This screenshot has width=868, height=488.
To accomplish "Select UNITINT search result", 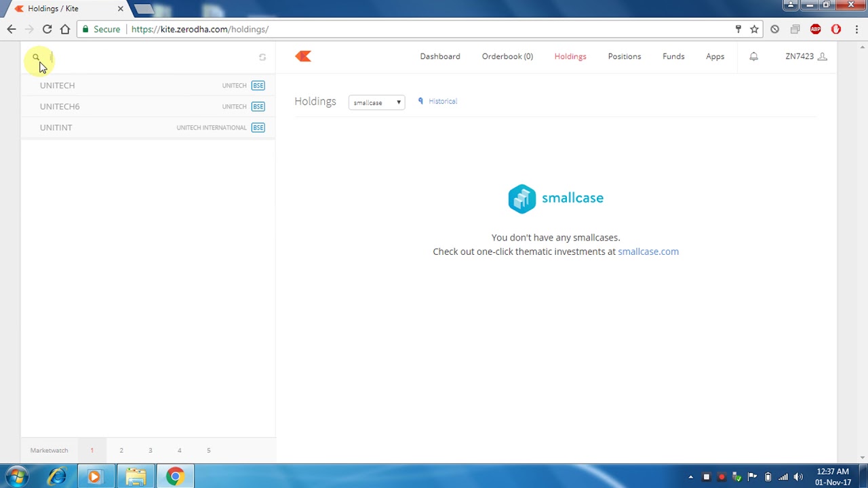I will coord(148,127).
